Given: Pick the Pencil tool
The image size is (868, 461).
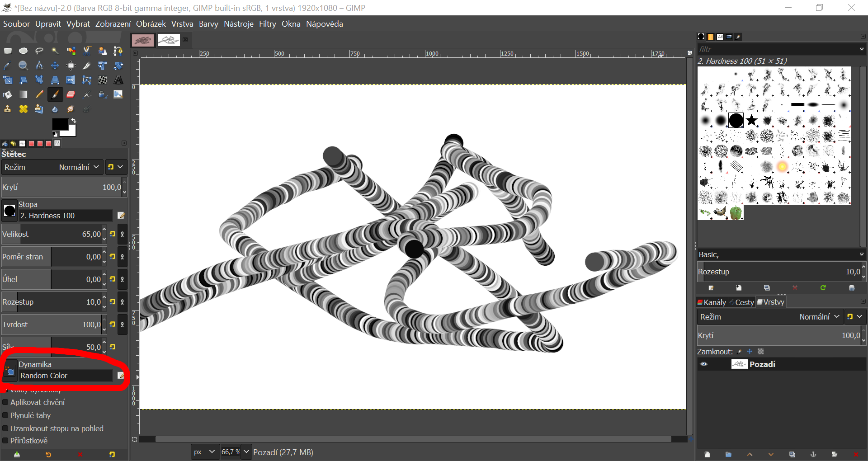Looking at the screenshot, I should tap(39, 94).
